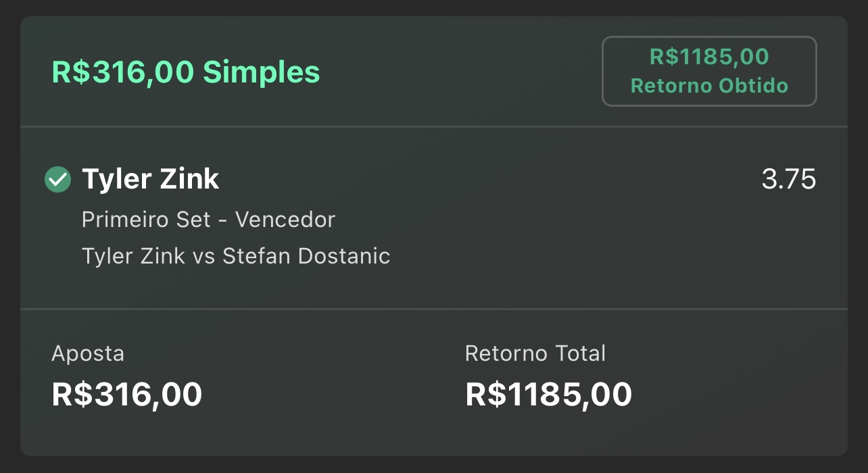
Task: Click the Retorno Total label
Action: point(535,353)
